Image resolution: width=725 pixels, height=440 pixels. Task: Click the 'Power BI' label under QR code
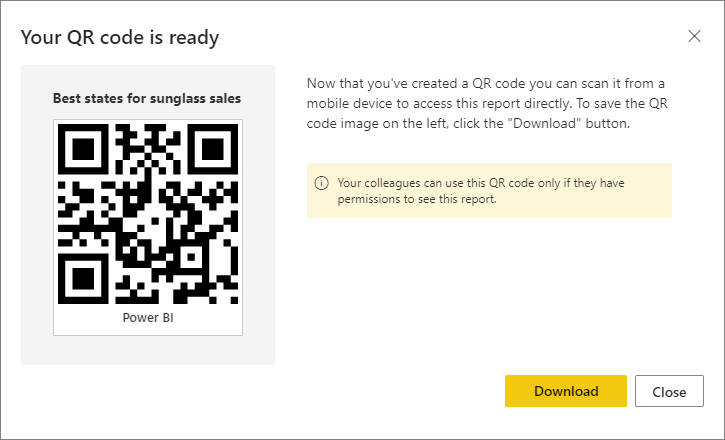tap(148, 318)
